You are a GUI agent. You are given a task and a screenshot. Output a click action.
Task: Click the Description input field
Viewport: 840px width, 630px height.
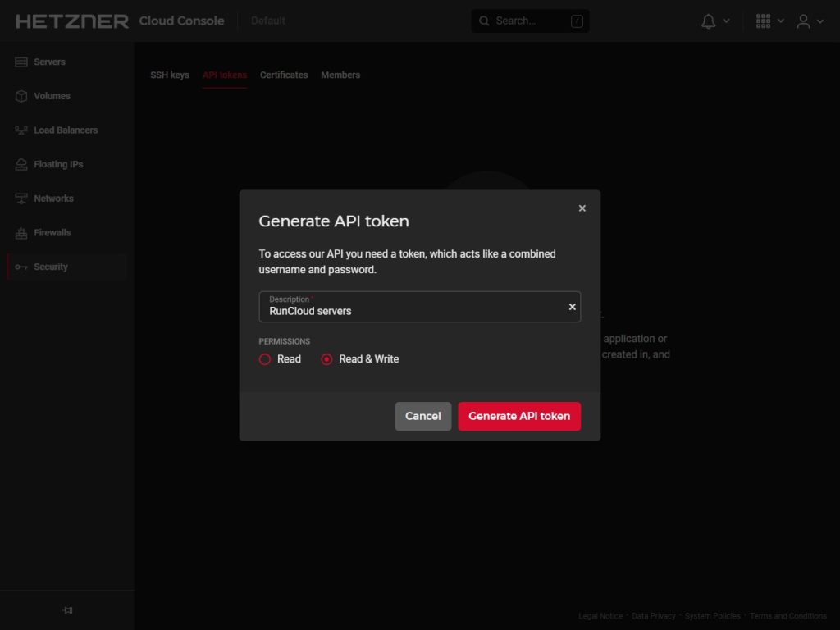pyautogui.click(x=410, y=311)
